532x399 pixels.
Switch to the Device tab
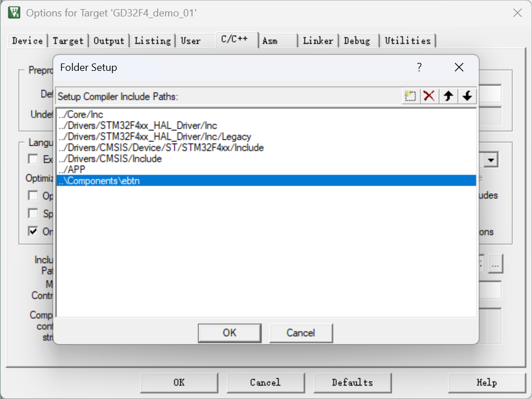27,41
